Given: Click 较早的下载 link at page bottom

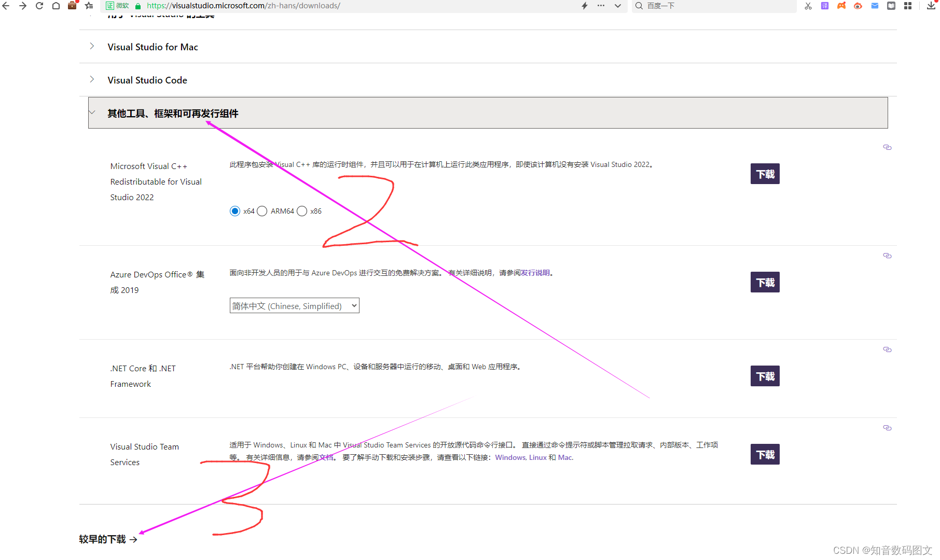Looking at the screenshot, I should click(x=102, y=539).
